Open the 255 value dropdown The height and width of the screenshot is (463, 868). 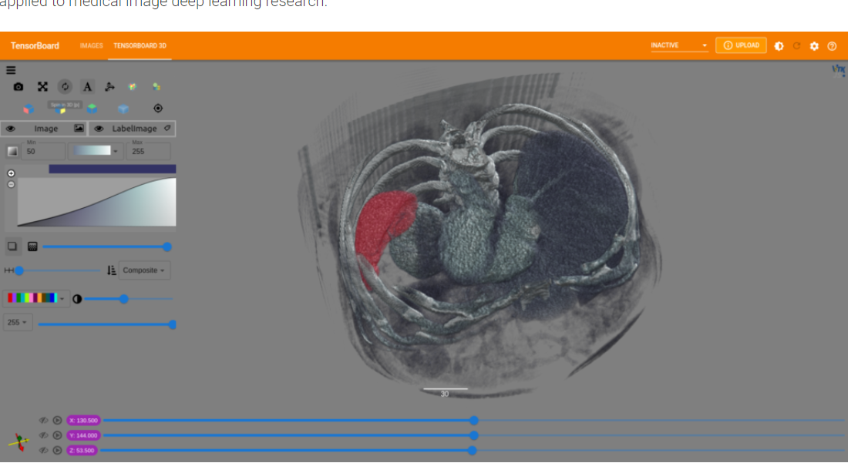pyautogui.click(x=18, y=322)
